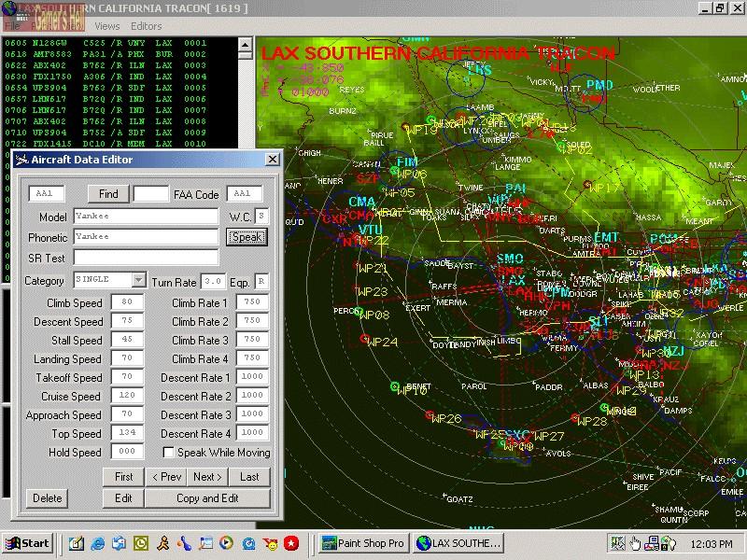Click the Descent Rate 1 field
Image resolution: width=747 pixels, height=560 pixels.
point(252,376)
